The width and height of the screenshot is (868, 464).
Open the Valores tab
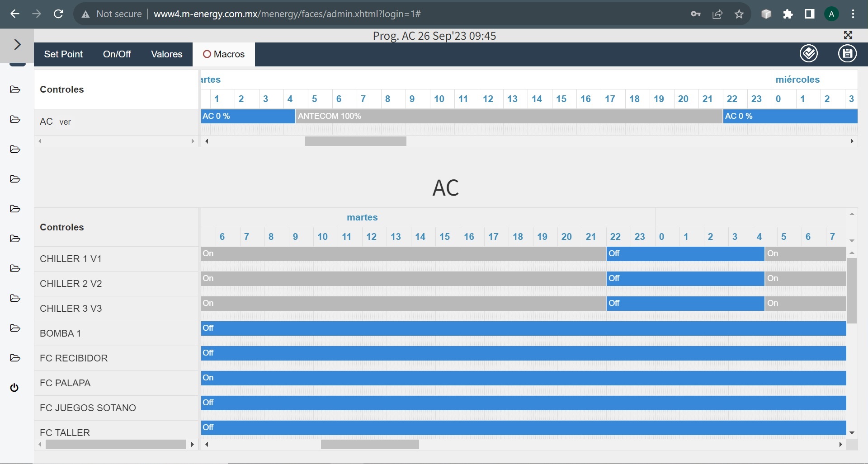[166, 54]
